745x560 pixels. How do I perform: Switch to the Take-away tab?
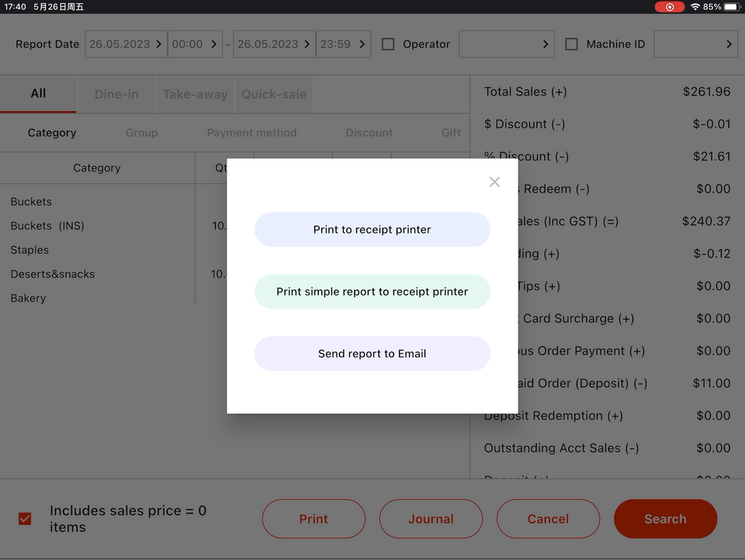point(195,94)
